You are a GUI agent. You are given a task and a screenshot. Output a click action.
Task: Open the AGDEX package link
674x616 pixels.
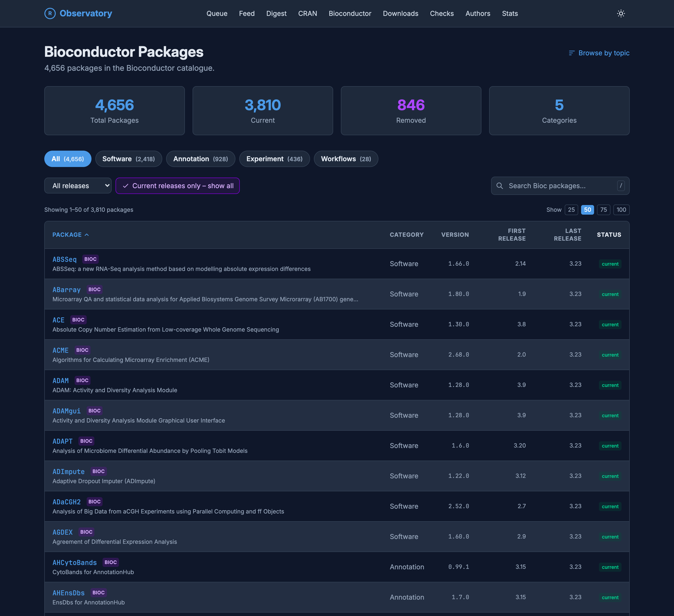tap(63, 533)
